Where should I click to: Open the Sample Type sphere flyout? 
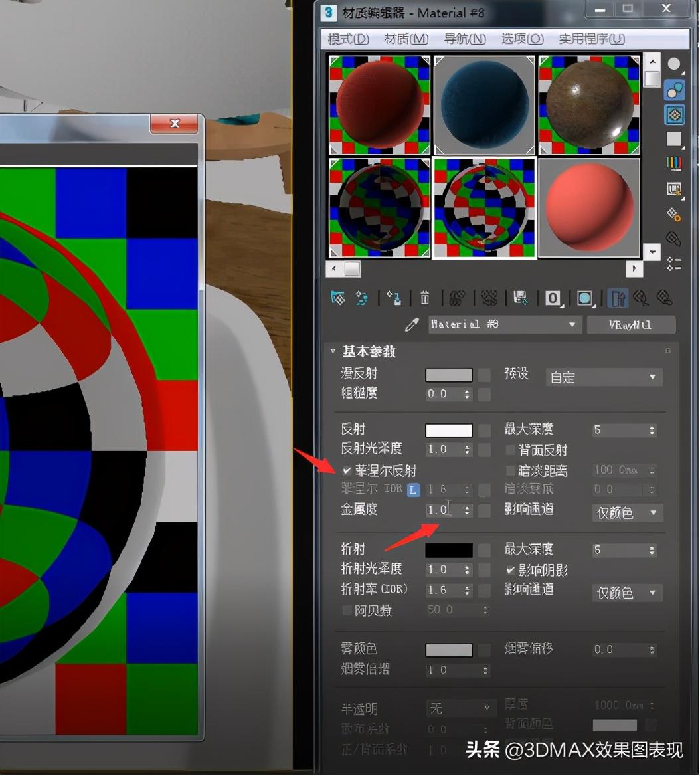click(x=674, y=65)
